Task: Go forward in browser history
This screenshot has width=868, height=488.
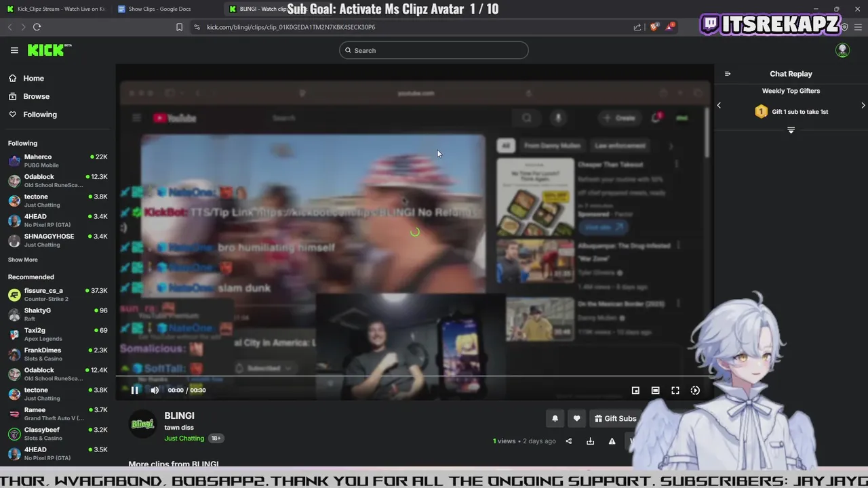Action: point(23,27)
